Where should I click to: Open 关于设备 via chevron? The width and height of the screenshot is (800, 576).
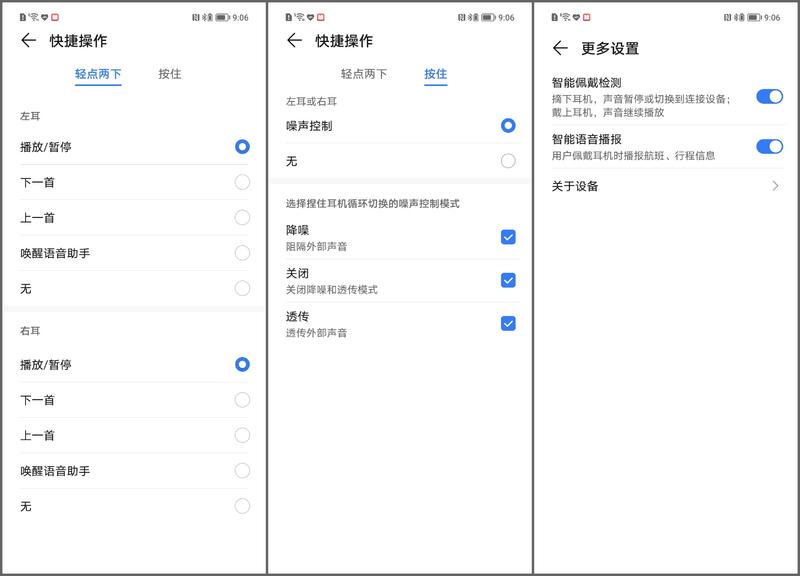pos(776,186)
